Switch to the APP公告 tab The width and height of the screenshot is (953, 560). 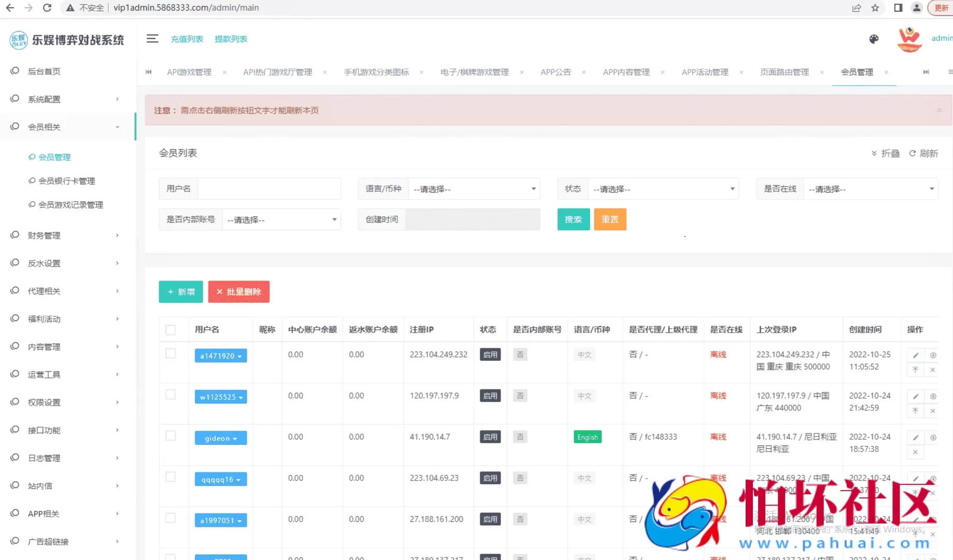pos(555,72)
